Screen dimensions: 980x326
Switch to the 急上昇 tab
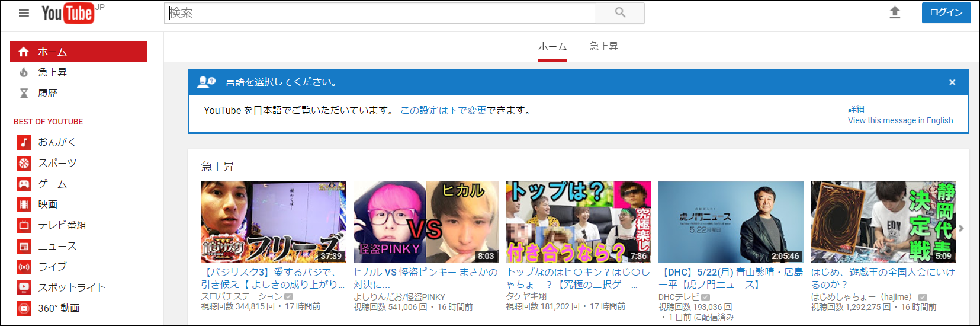tap(603, 46)
